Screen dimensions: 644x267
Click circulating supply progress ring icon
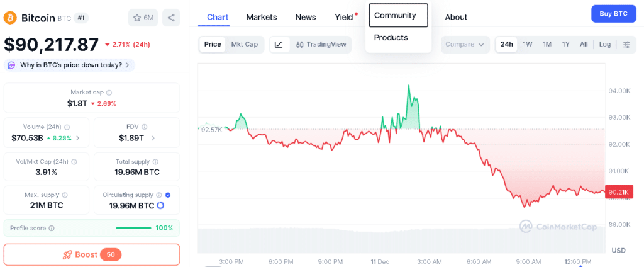pyautogui.click(x=160, y=205)
